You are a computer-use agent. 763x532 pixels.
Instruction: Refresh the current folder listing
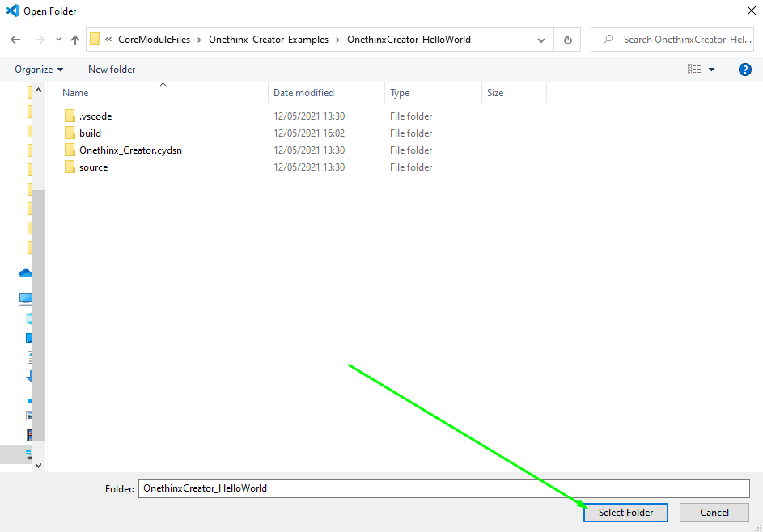point(567,40)
